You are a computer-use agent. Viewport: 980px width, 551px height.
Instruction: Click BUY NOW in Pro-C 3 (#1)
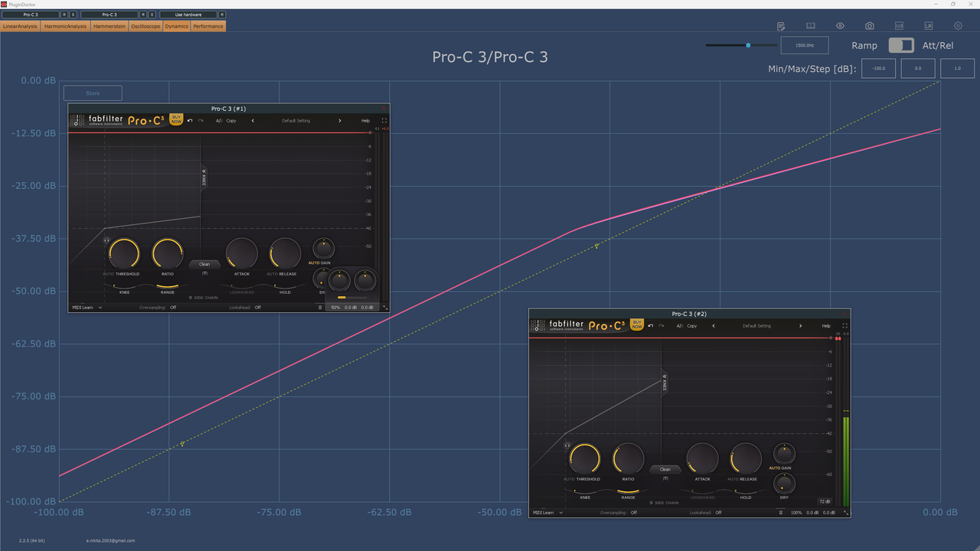(x=175, y=120)
